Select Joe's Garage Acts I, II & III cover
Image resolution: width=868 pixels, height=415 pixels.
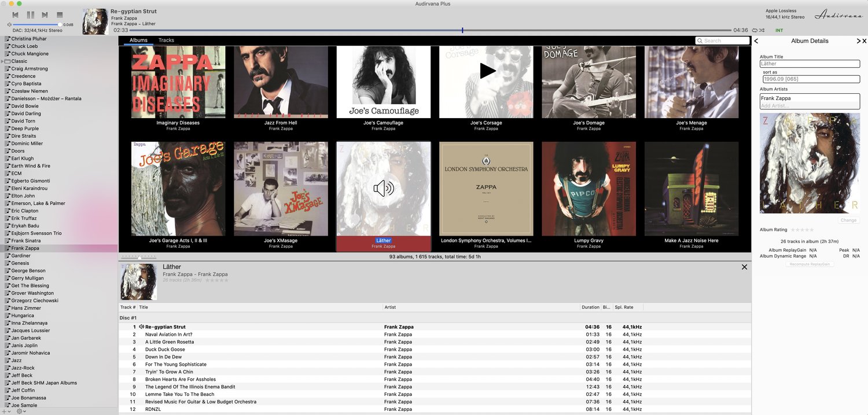point(178,189)
